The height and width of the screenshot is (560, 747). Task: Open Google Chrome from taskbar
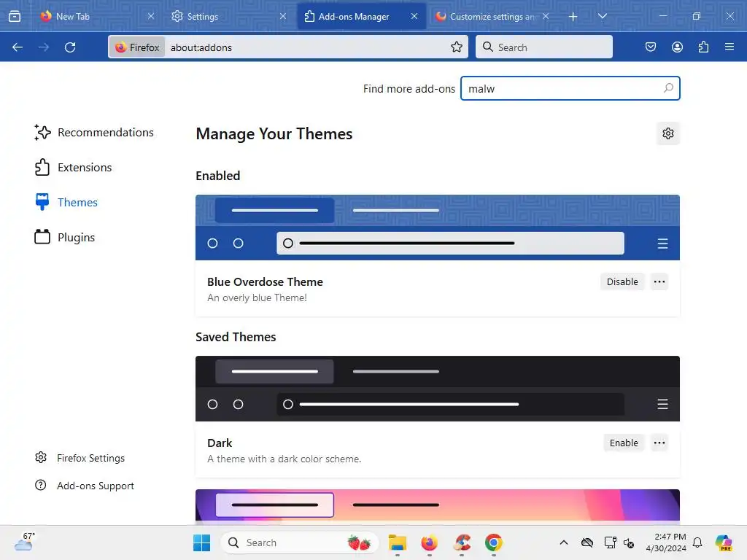pos(494,542)
